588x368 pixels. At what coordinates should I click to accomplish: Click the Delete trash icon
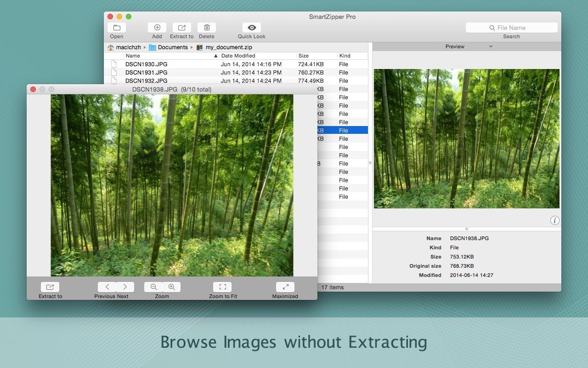coord(207,28)
